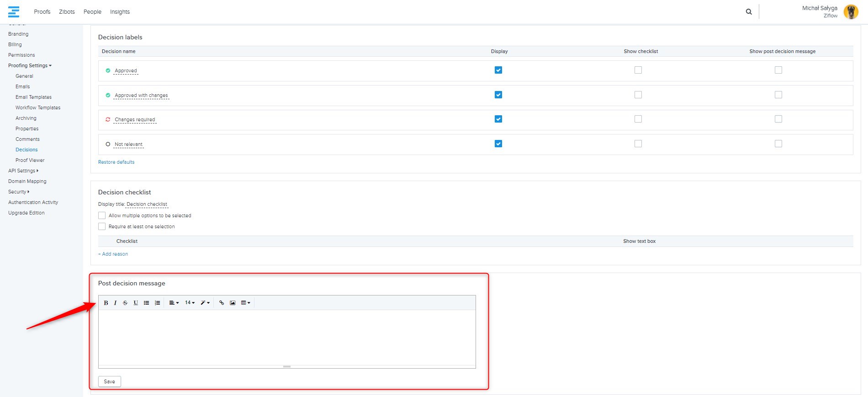Insert a numbered list
The width and height of the screenshot is (868, 397).
pos(157,303)
